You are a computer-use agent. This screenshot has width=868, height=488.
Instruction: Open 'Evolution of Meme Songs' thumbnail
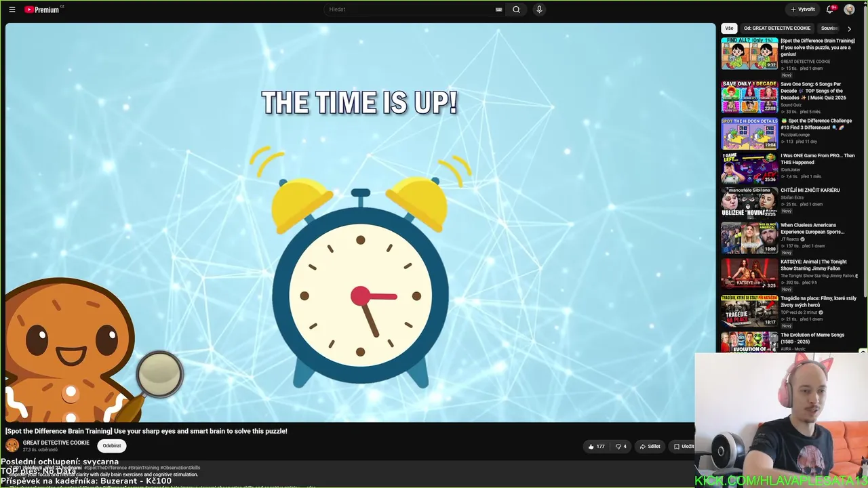[749, 342]
